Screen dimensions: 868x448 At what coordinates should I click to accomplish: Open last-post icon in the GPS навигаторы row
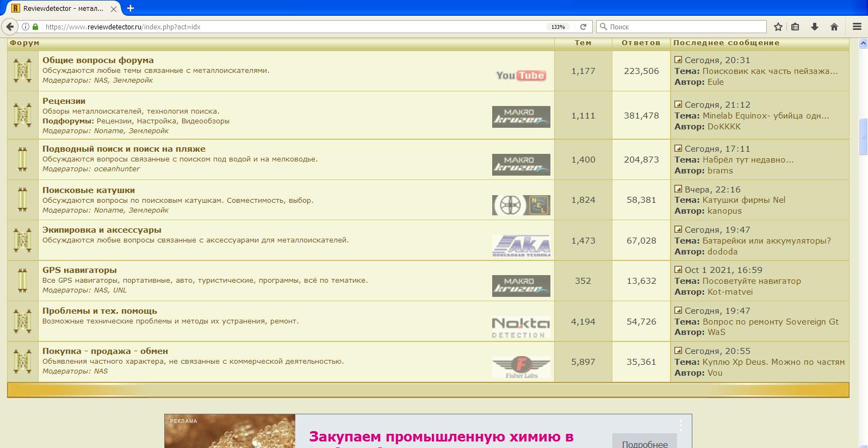pyautogui.click(x=678, y=270)
